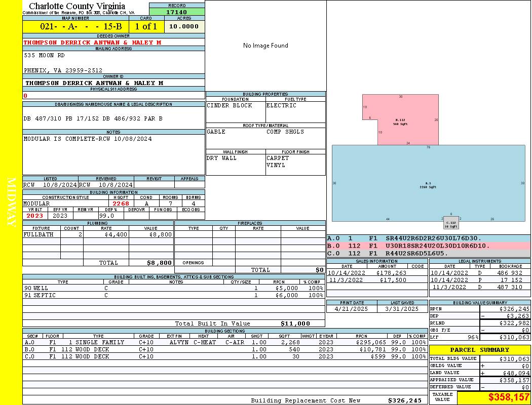Select the A.0 Single Family building section row
Image resolution: width=532 pixels, height=405 pixels.
pyautogui.click(x=225, y=342)
